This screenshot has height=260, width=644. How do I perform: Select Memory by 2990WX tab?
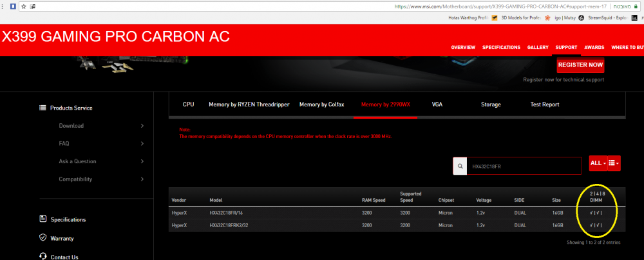[386, 105]
